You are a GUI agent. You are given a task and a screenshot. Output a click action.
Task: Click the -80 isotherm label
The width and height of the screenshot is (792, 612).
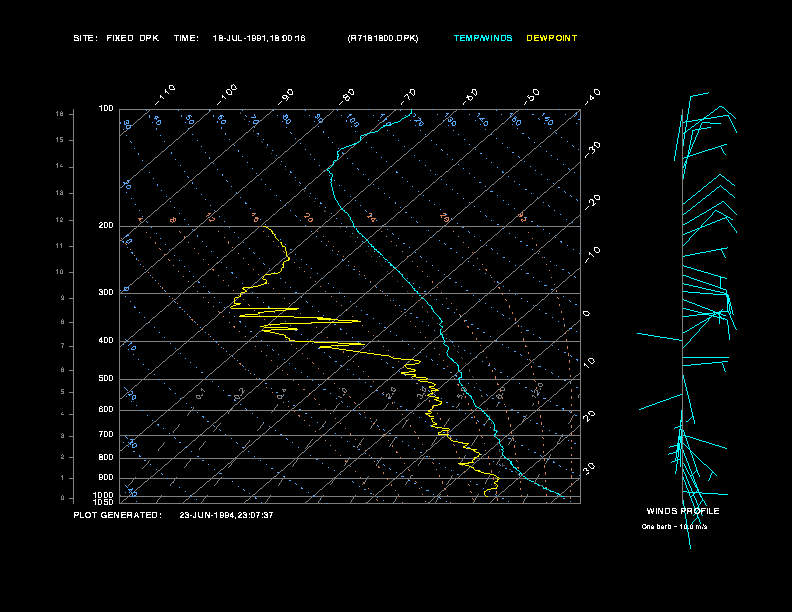(347, 96)
